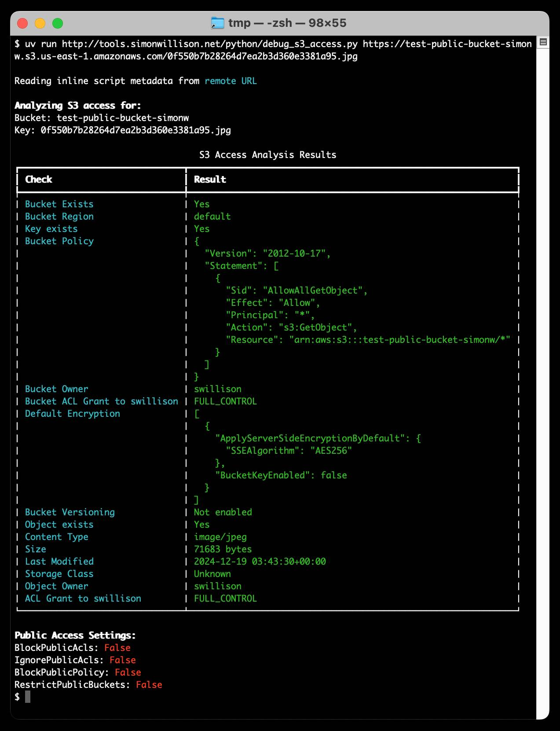This screenshot has width=560, height=731.
Task: Click the '"Sid": "AllowAllGetObject"' line
Action: click(x=296, y=290)
